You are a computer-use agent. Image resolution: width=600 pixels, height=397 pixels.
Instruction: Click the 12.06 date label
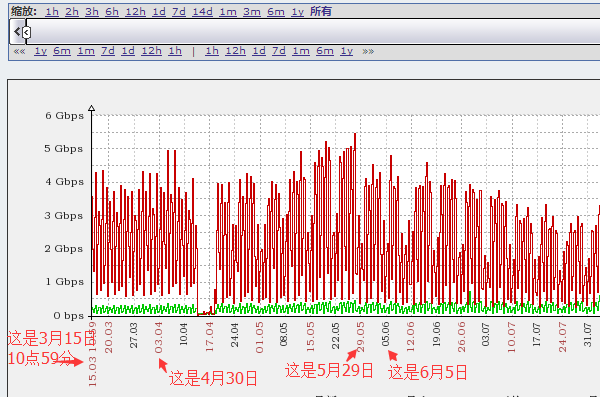411,337
